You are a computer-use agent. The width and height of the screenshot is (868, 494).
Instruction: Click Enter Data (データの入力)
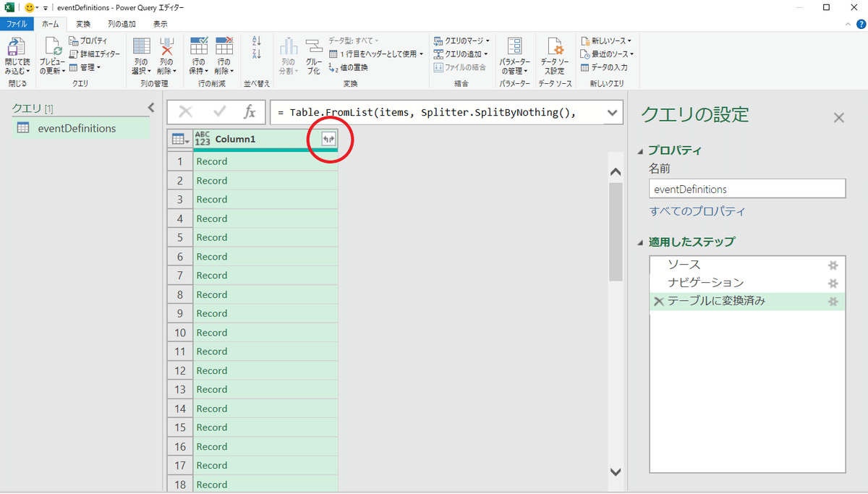coord(604,67)
